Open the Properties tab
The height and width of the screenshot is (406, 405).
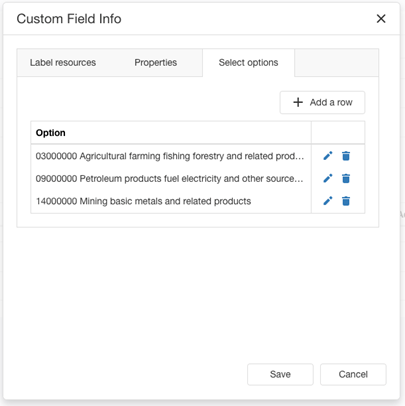[x=156, y=63]
